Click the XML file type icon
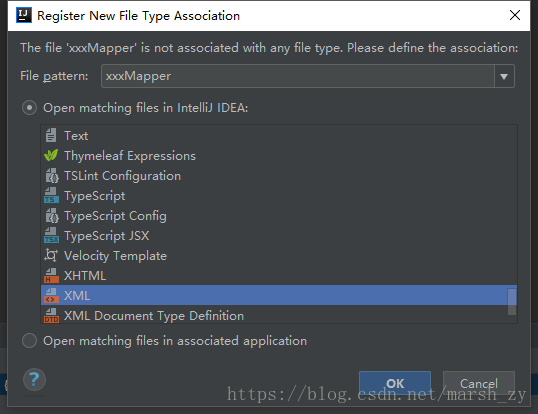Viewport: 538px width, 414px height. tap(51, 296)
